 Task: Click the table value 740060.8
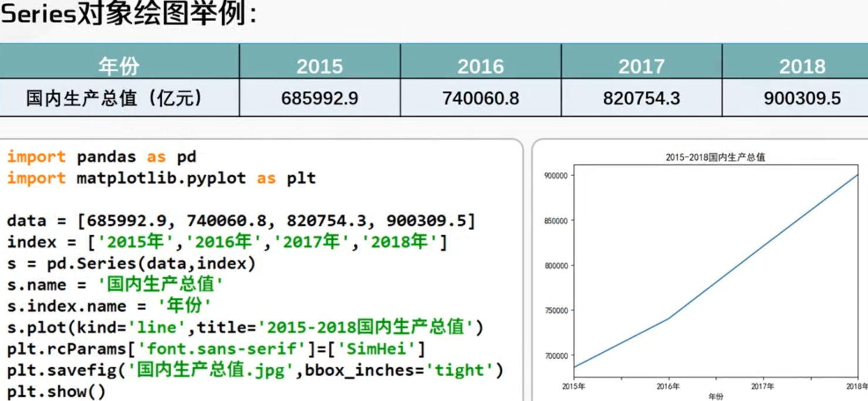click(x=481, y=98)
